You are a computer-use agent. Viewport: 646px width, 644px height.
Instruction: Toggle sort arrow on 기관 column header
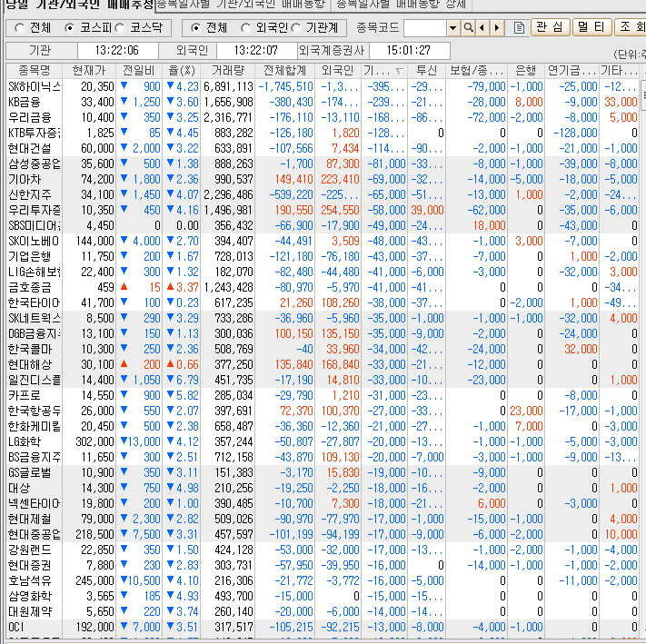tap(399, 71)
